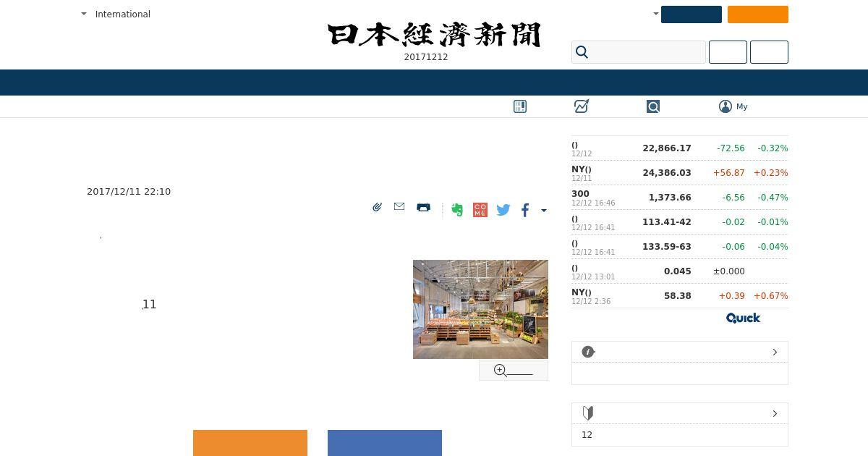Screen dimensions: 868x456
Task: Click the article timestamp 2017/12/11 22:10
Action: (129, 192)
